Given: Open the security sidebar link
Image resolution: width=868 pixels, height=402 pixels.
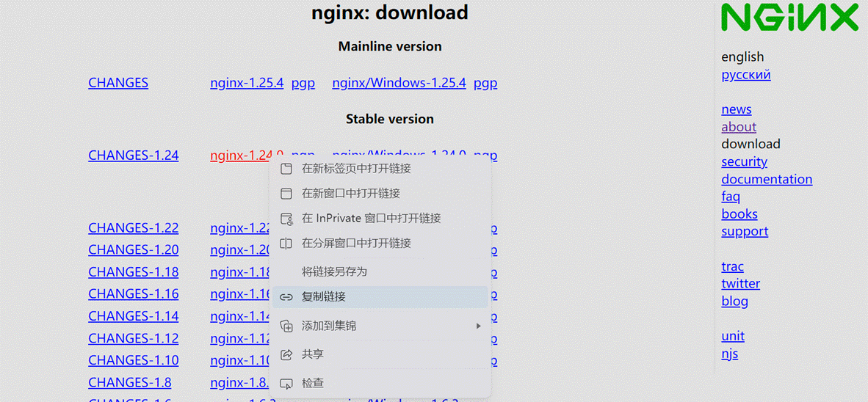Looking at the screenshot, I should click(x=744, y=162).
